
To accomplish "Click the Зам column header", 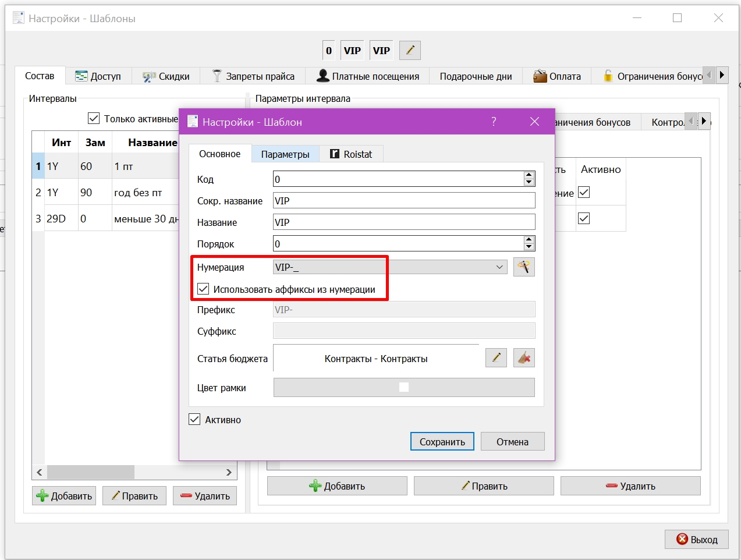I will [95, 142].
